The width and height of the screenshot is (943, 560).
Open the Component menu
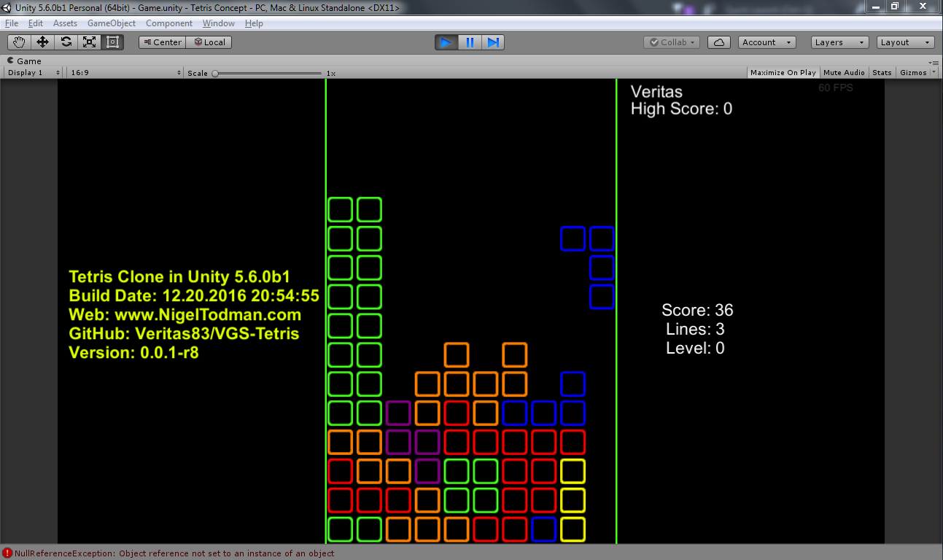(168, 23)
